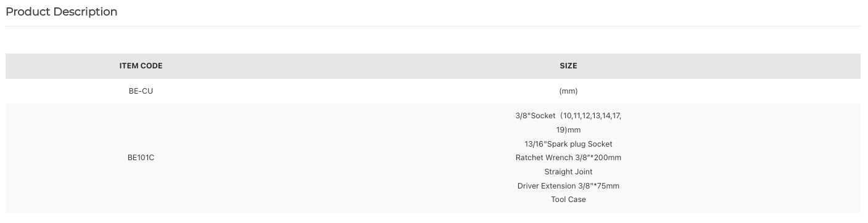
Task: Click the gray table header row
Action: [x=433, y=66]
